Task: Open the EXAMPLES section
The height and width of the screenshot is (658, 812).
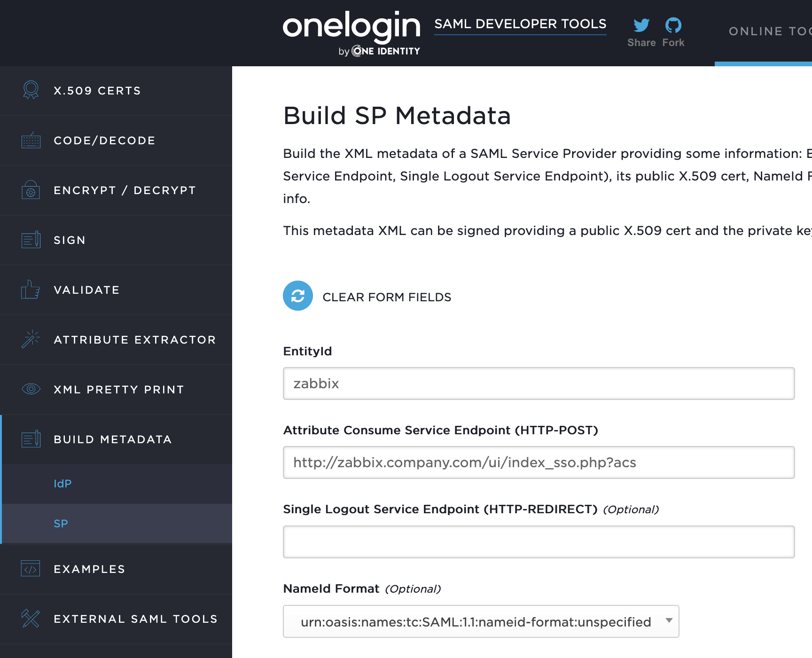Action: [116, 569]
